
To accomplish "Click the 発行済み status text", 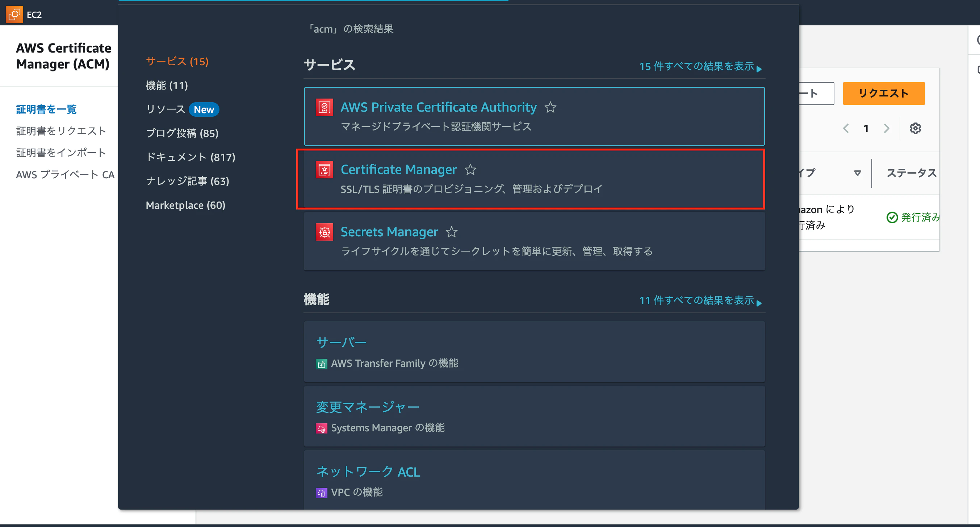I will pos(920,217).
